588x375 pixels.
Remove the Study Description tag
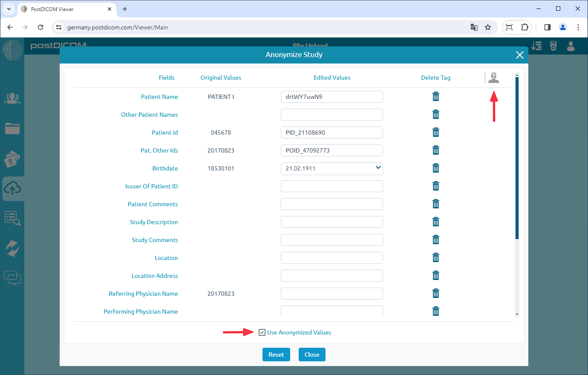pos(435,222)
